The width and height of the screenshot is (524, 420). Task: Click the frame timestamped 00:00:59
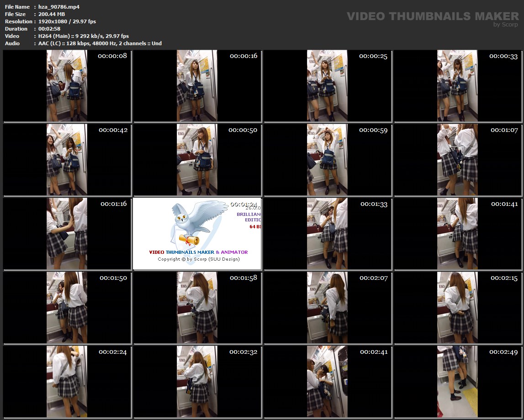(328, 160)
